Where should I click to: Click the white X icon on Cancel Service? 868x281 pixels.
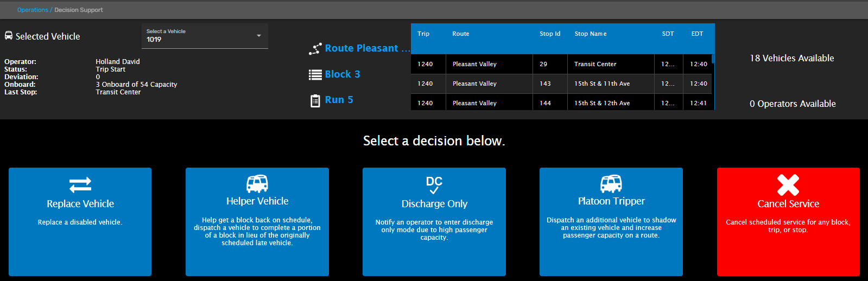pos(788,185)
